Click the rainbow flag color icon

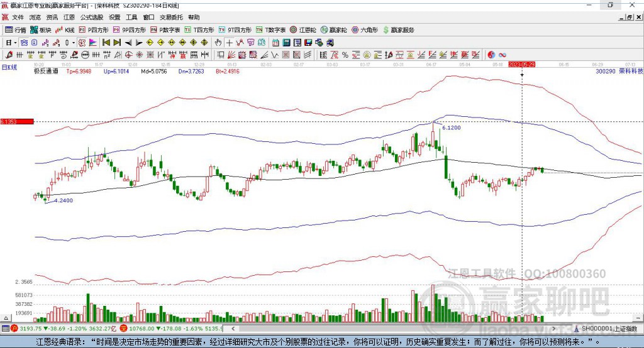[93, 42]
